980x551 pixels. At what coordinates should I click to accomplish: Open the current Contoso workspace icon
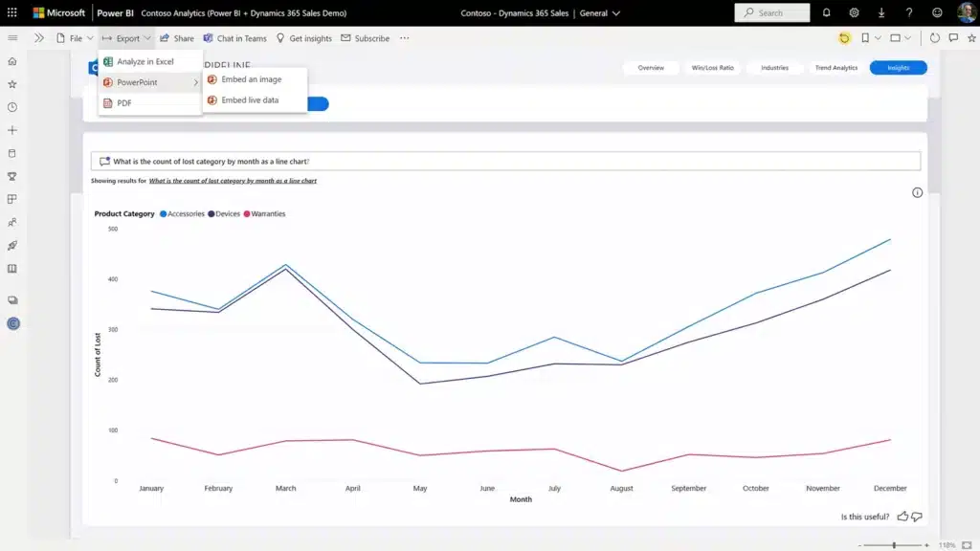point(13,323)
